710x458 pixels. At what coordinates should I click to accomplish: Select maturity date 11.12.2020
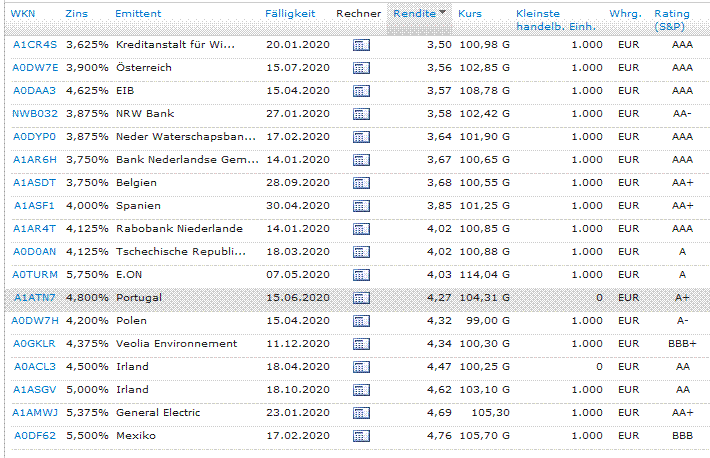click(x=298, y=344)
